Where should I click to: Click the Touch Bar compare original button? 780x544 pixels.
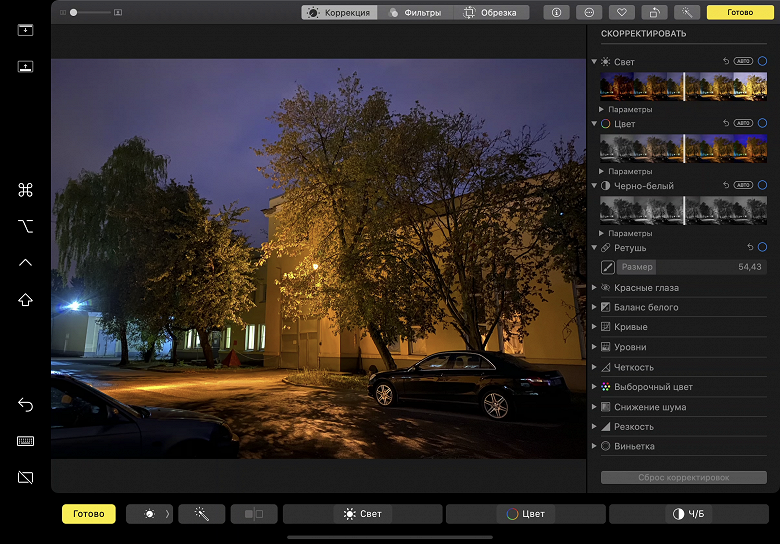(254, 514)
